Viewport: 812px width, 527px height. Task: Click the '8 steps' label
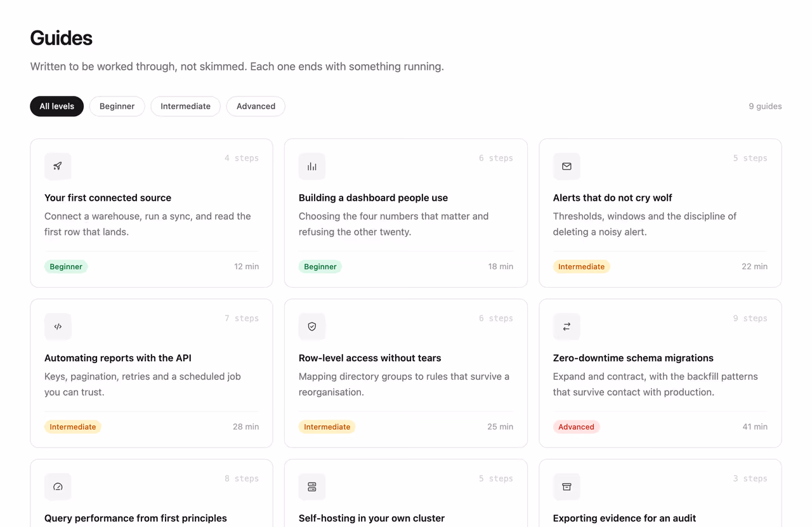(x=242, y=478)
